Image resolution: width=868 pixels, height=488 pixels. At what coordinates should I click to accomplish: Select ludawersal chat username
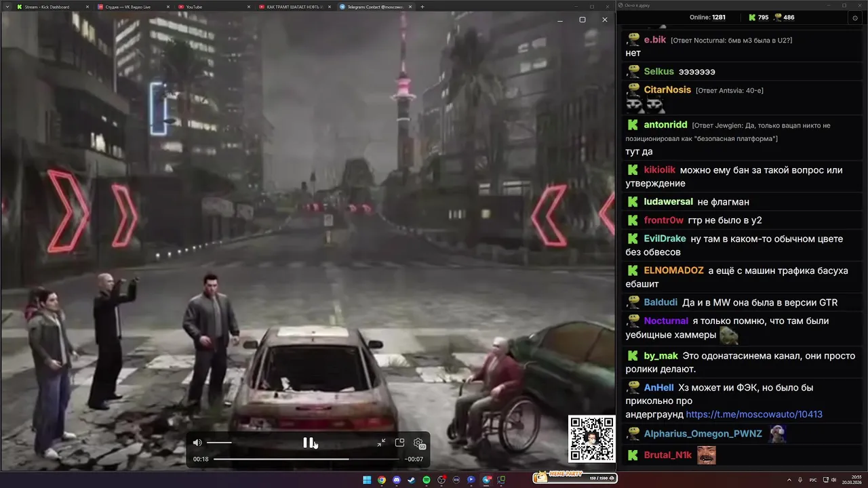click(668, 202)
